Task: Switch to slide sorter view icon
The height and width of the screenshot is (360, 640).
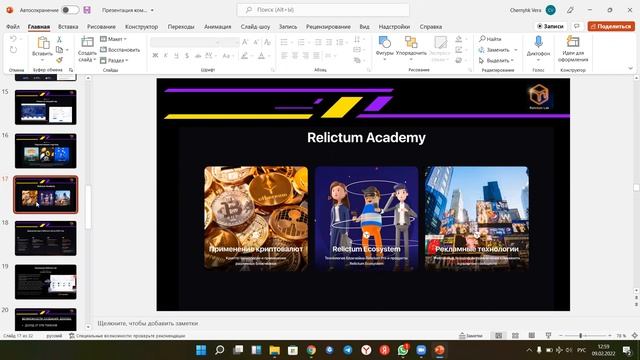Action: tap(515, 336)
